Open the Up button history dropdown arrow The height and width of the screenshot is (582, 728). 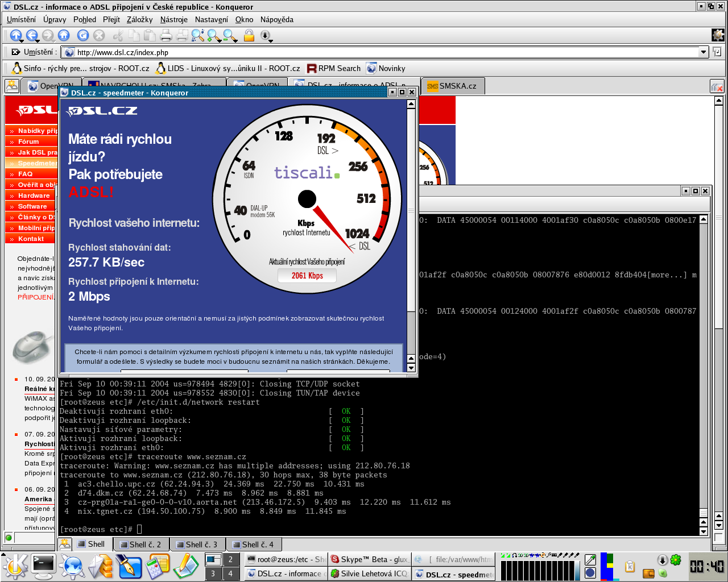pyautogui.click(x=21, y=40)
